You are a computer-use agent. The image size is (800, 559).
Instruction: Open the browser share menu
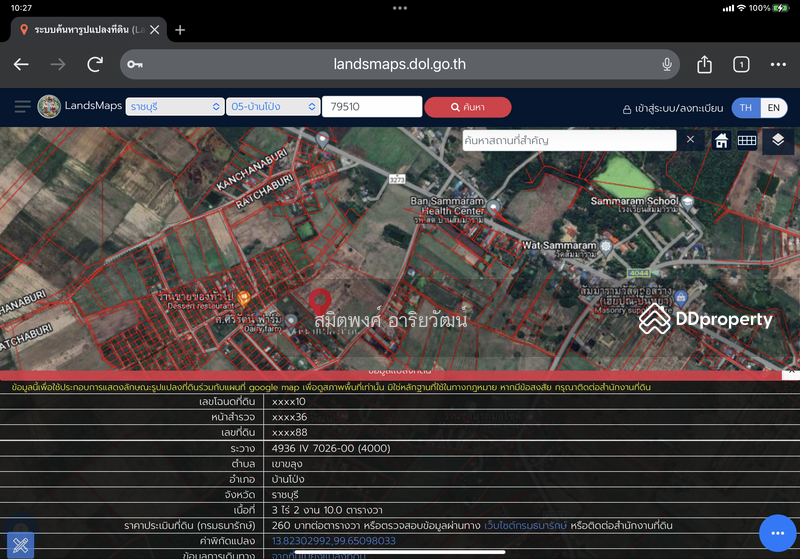[704, 64]
